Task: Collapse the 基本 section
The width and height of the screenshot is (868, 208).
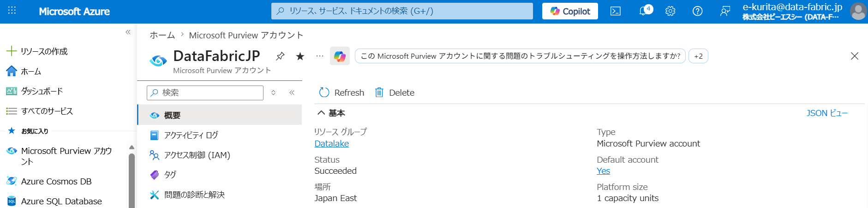Action: pos(331,113)
